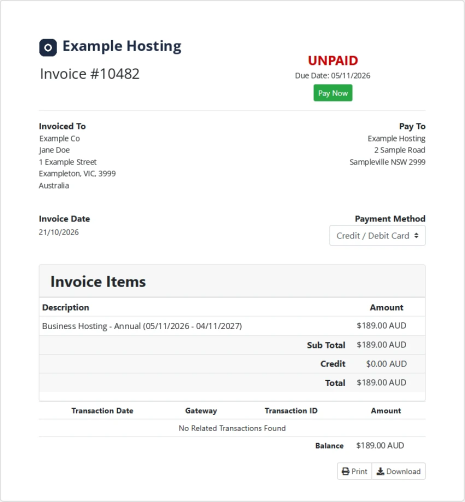Screen dimensions: 465x502
Task: Click the red UNPAID status label
Action: coord(333,61)
